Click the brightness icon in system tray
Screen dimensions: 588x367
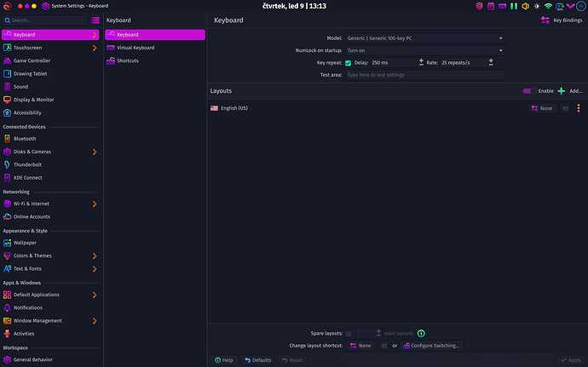537,6
